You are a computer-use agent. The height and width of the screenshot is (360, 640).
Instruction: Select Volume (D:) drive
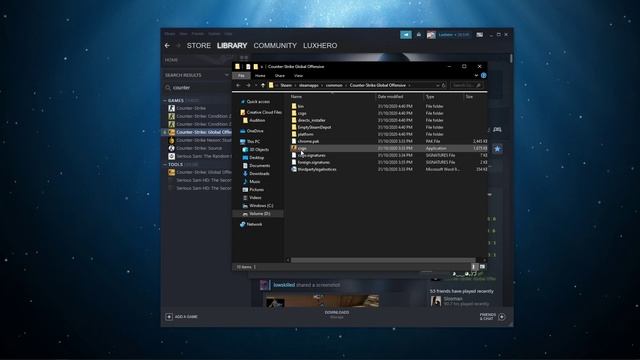257,214
